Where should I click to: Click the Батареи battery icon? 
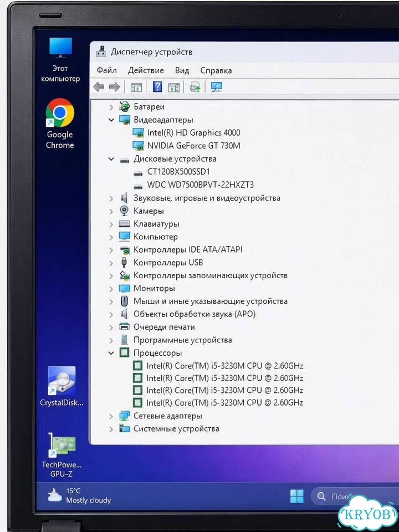125,107
